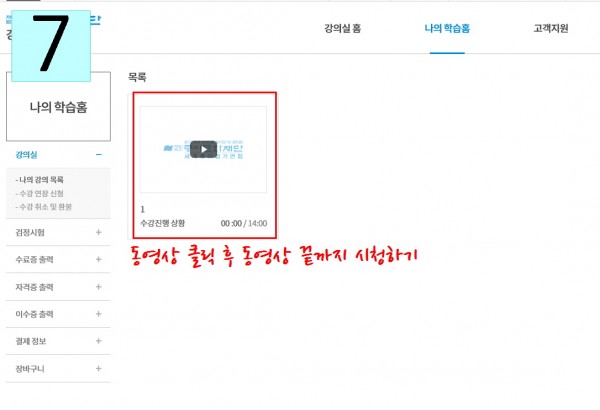This screenshot has height=410, width=600.
Task: Expand the 장바구니 plus icon
Action: click(99, 368)
